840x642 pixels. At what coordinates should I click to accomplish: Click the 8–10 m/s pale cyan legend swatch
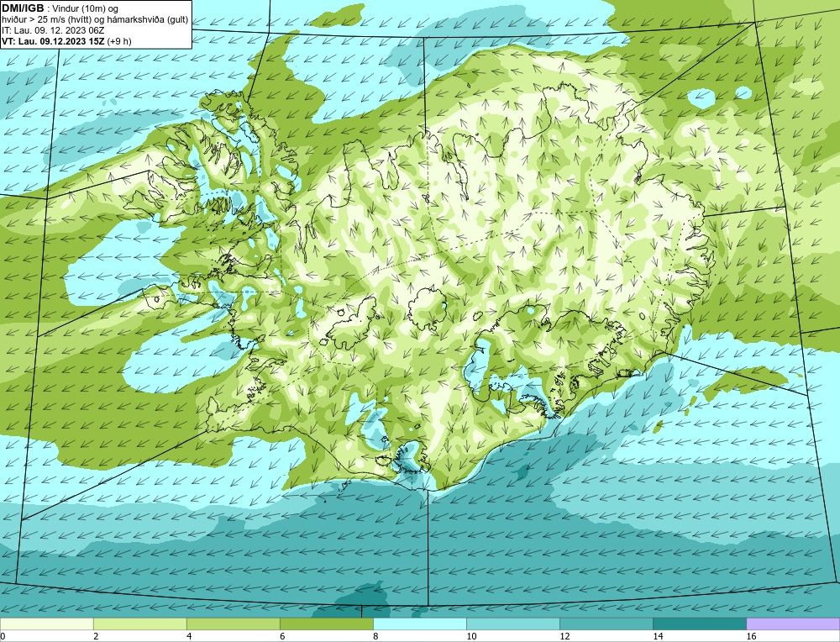coord(419,624)
